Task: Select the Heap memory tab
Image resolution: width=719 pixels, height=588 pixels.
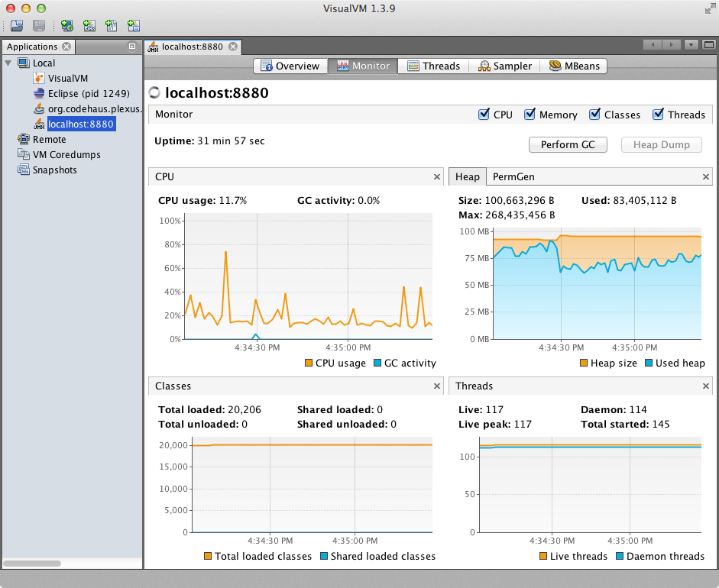Action: 468,177
